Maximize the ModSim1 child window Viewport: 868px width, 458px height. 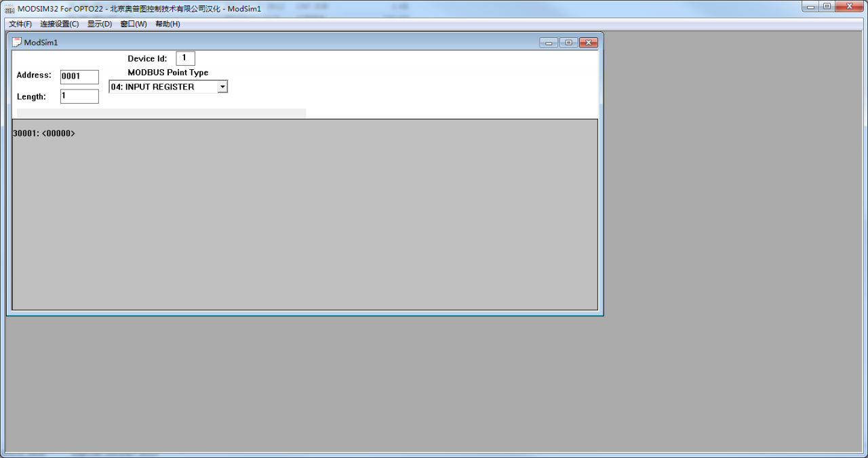click(x=568, y=42)
